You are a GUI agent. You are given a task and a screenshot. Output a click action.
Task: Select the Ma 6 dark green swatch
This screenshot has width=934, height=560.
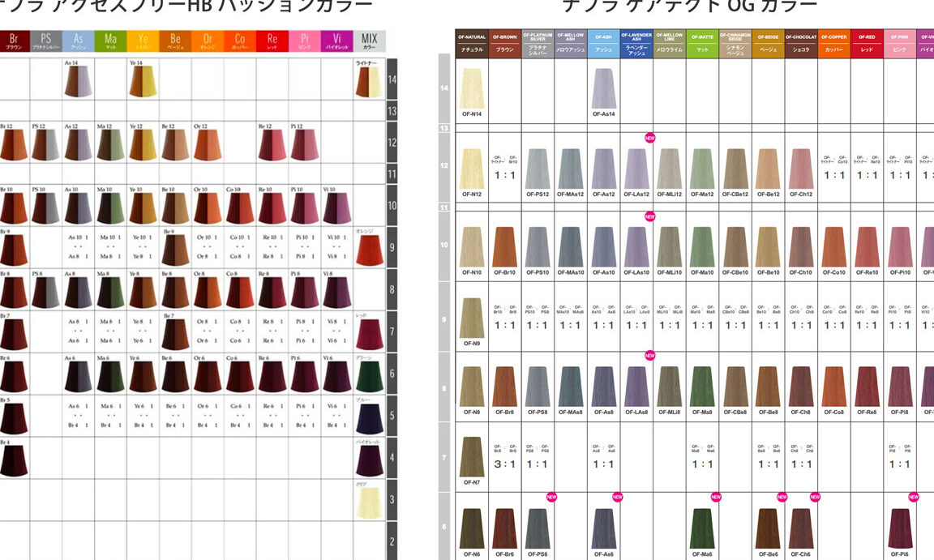(x=111, y=377)
